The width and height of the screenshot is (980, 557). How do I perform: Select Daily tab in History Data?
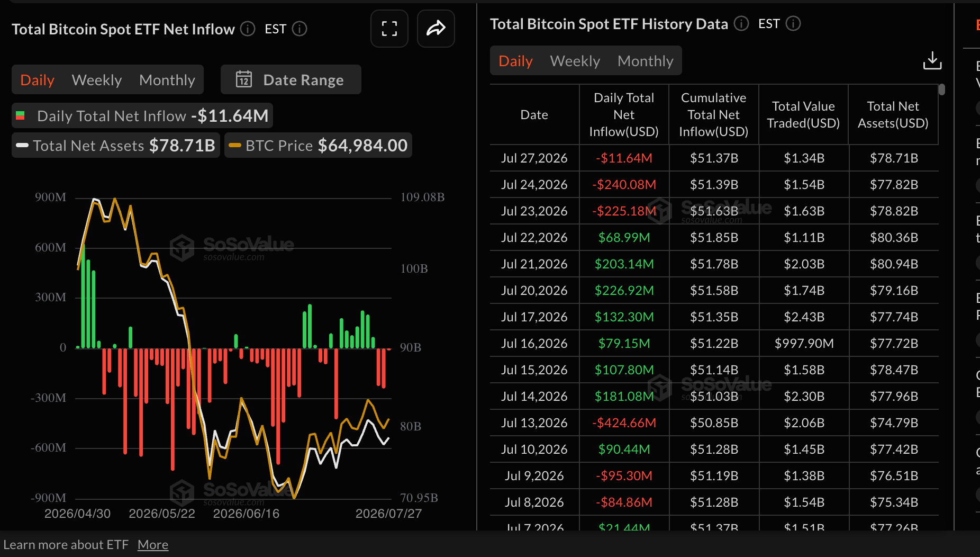tap(515, 61)
